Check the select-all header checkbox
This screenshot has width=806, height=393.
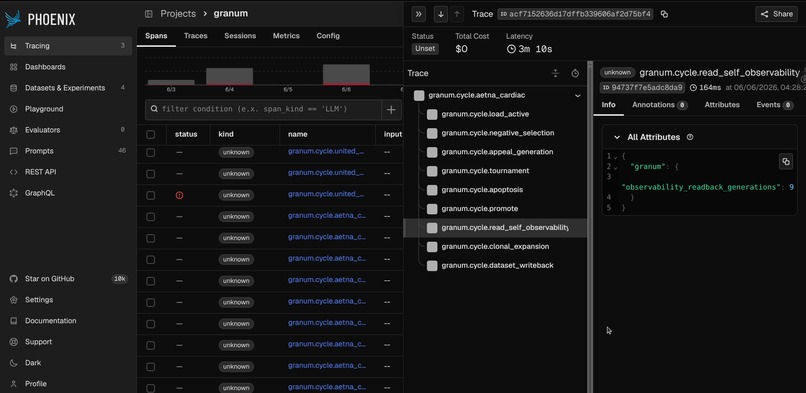tap(151, 134)
